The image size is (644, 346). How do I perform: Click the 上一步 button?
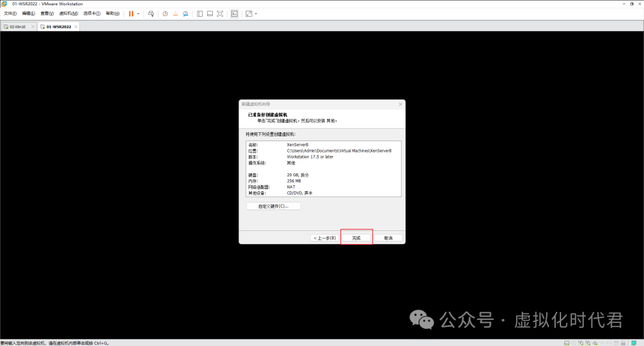[324, 237]
